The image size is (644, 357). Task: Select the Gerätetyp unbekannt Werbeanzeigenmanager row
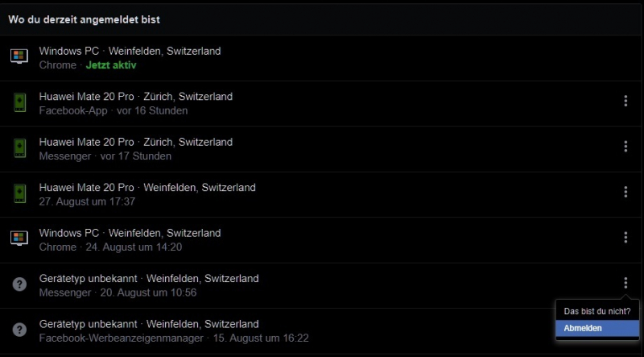(x=320, y=331)
